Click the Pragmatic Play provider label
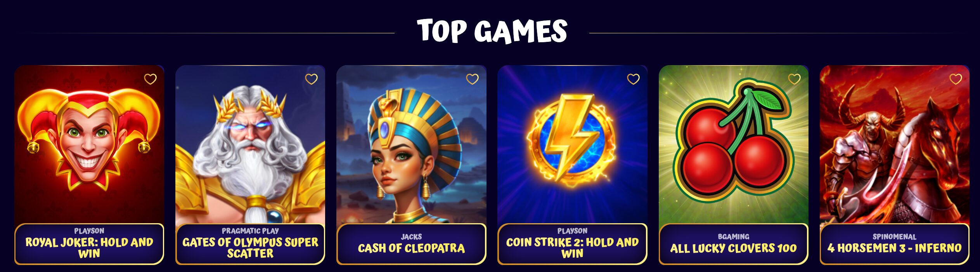Viewport: 980px width, 272px height. [250, 231]
